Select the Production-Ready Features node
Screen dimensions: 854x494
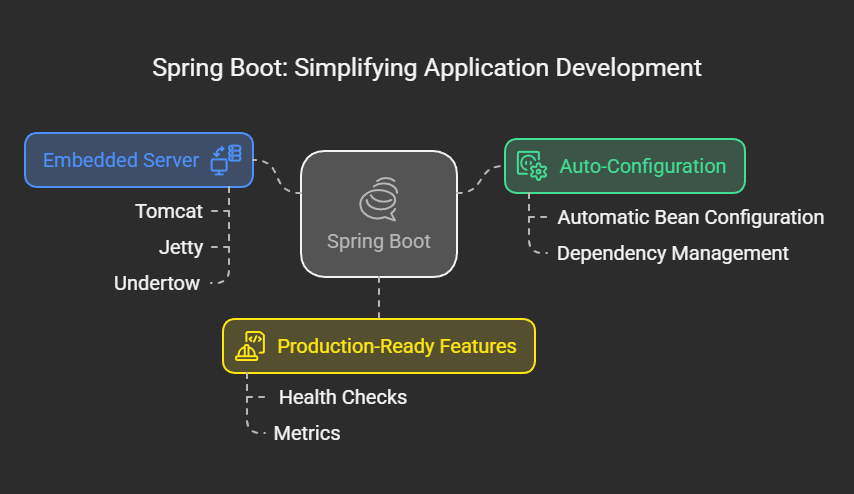[x=379, y=346]
